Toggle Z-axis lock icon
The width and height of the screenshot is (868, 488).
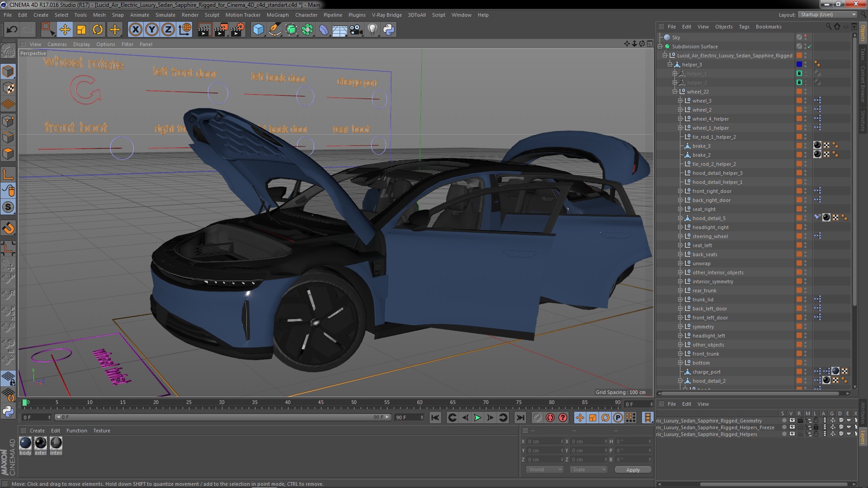pos(168,30)
